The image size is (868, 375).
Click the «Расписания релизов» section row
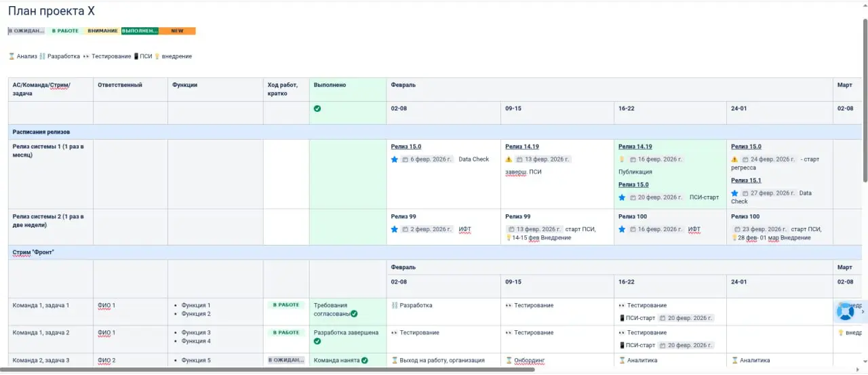point(434,132)
